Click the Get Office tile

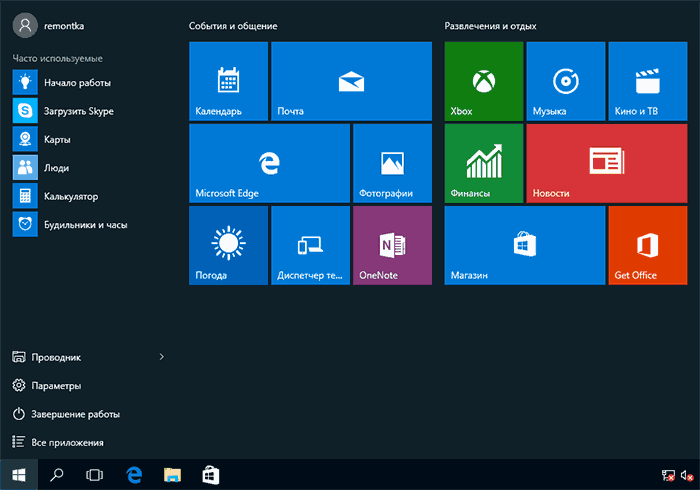pyautogui.click(x=647, y=245)
